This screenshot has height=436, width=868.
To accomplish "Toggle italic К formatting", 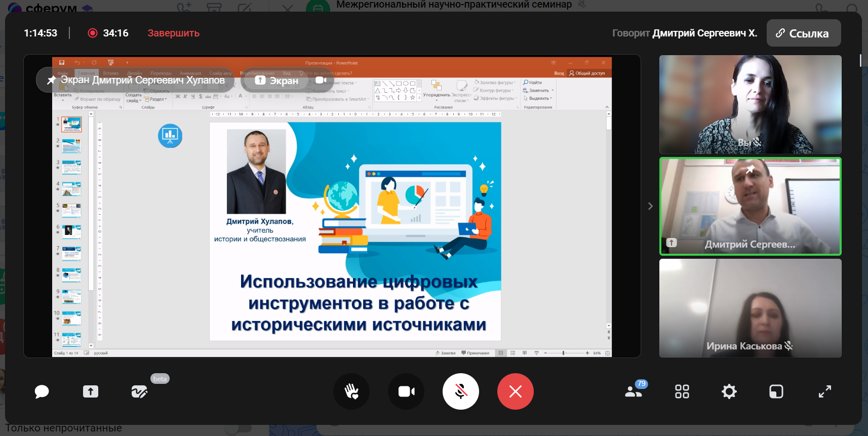I will pyautogui.click(x=185, y=96).
